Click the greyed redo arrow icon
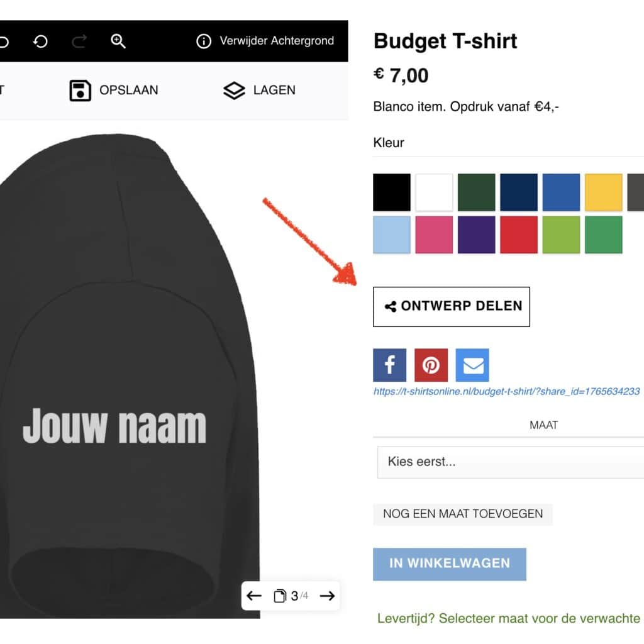644x644 pixels. point(79,41)
